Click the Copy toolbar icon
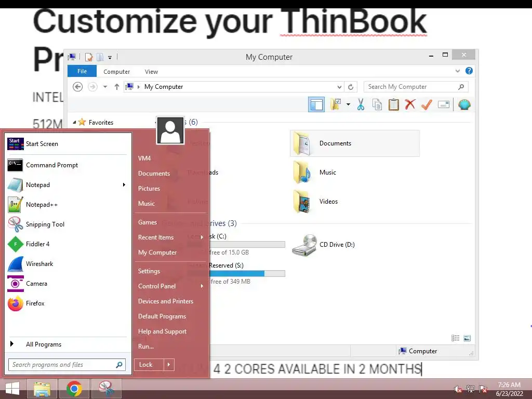 pos(377,104)
